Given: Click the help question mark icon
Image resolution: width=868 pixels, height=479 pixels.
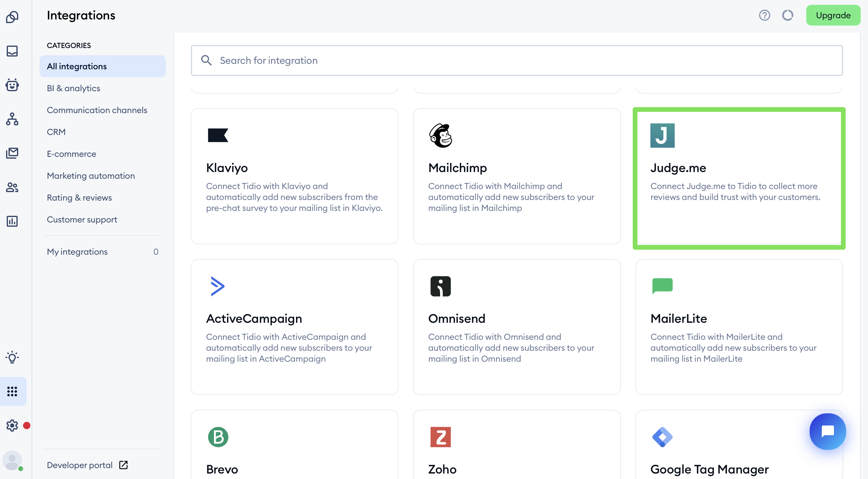Looking at the screenshot, I should coord(764,15).
